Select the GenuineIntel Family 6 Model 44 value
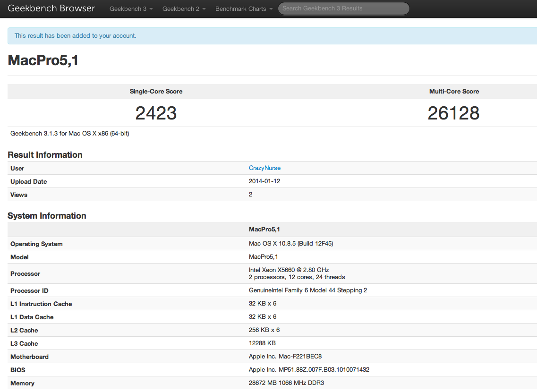The image size is (537, 392). [x=307, y=290]
